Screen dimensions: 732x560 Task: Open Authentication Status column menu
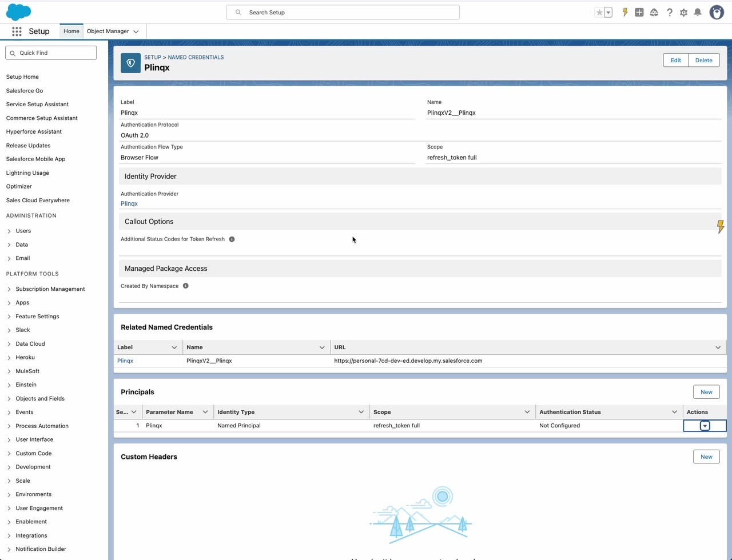[675, 412]
